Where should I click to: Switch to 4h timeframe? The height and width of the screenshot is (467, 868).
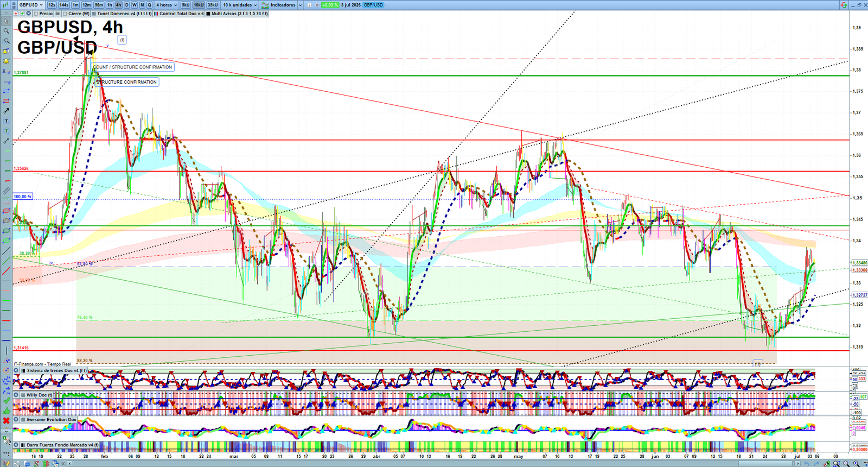118,5
